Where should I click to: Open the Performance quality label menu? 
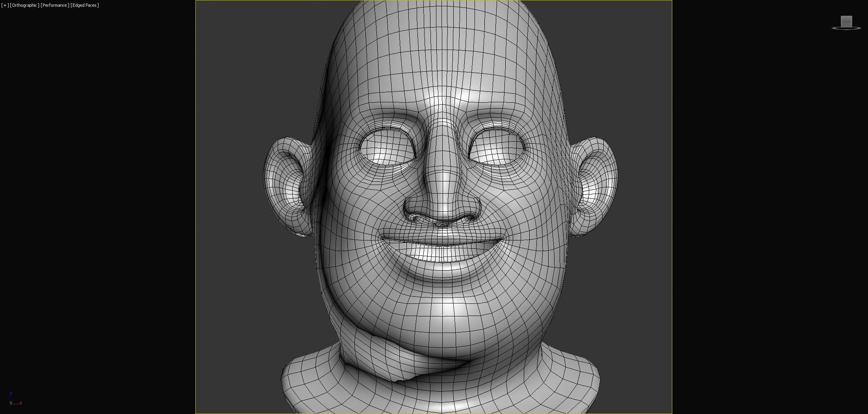[x=55, y=5]
